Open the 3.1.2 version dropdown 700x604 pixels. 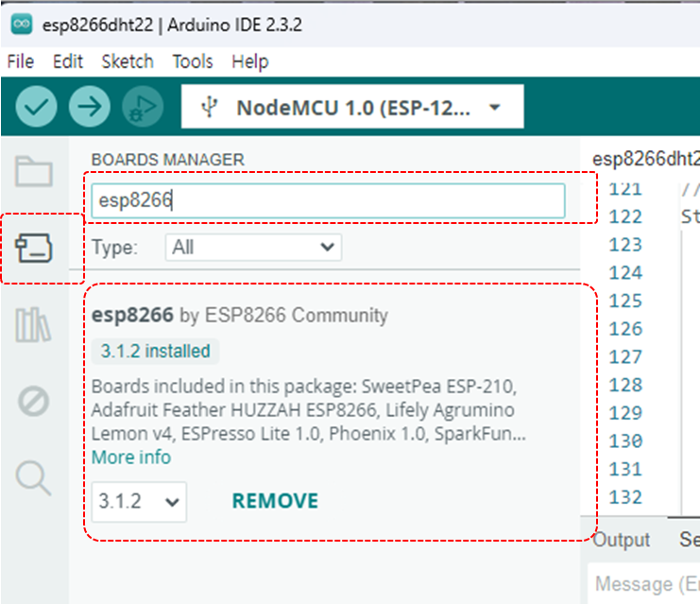click(139, 502)
